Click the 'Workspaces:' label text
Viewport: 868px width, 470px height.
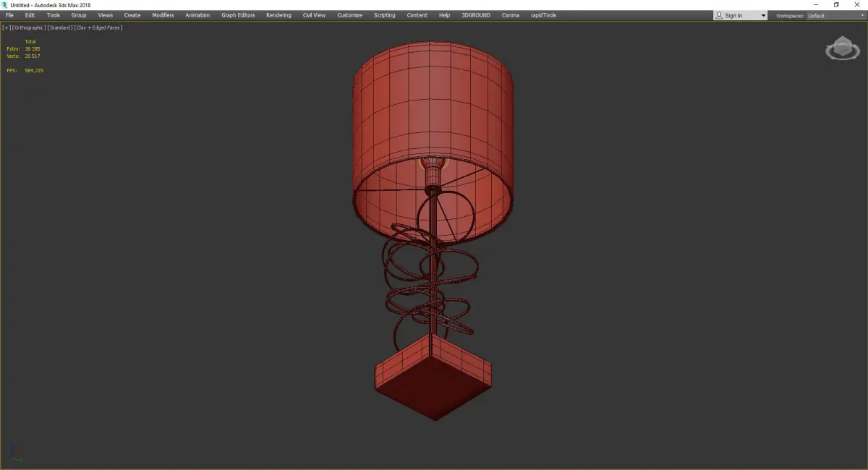(x=790, y=15)
